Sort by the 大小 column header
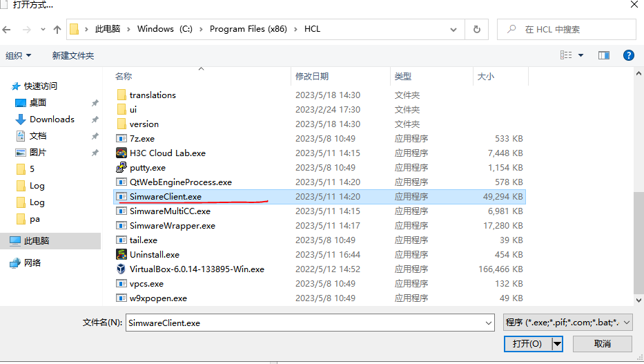This screenshot has width=644, height=364. click(485, 77)
